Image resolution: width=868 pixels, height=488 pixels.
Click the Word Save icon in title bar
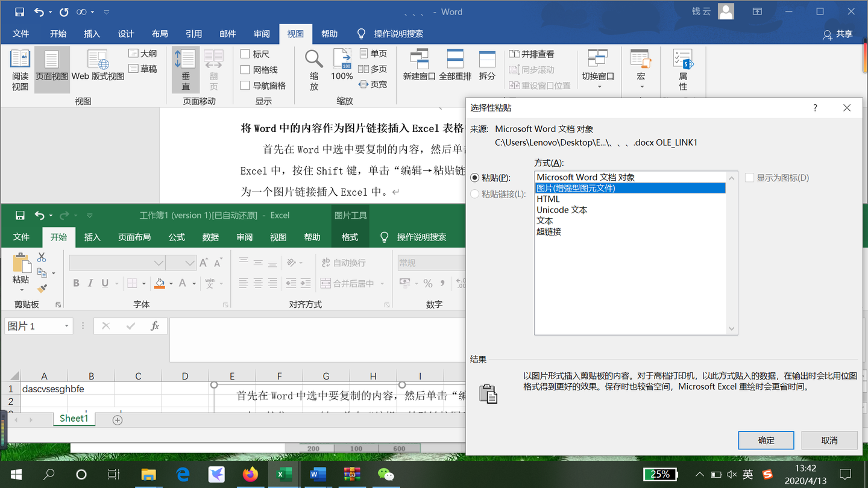point(19,11)
